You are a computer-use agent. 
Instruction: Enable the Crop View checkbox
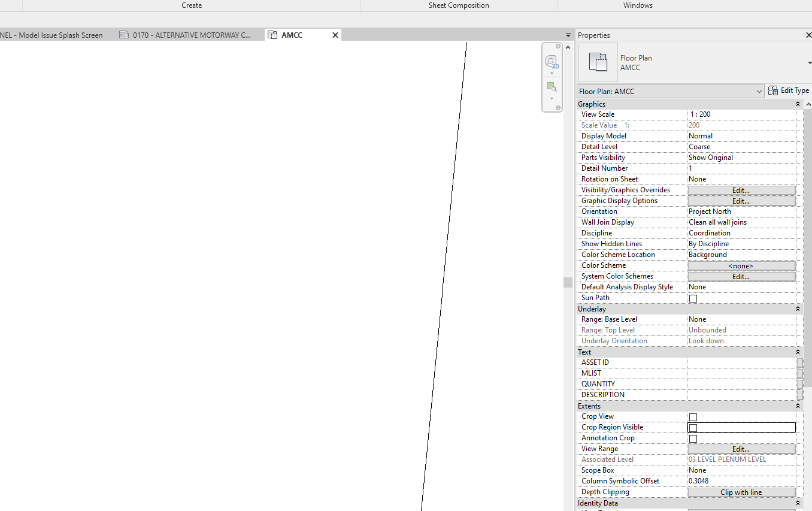point(693,416)
